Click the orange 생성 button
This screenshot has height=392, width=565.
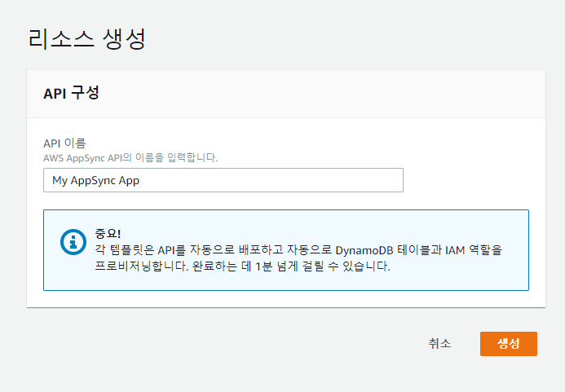pos(509,344)
